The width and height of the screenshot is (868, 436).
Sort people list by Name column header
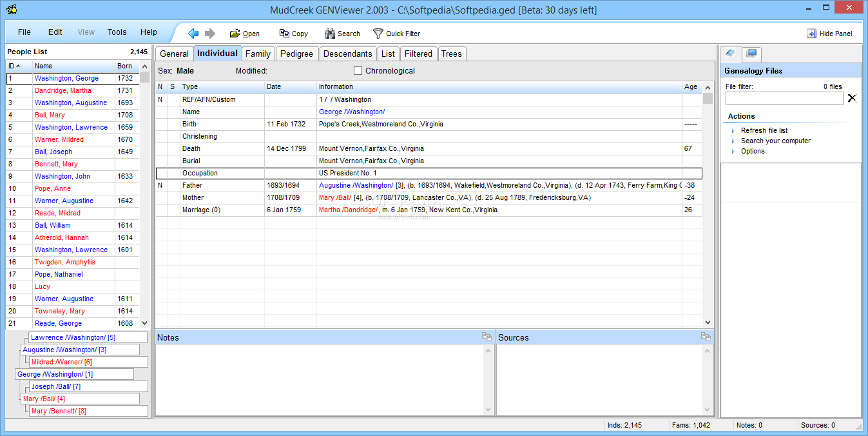click(x=73, y=66)
